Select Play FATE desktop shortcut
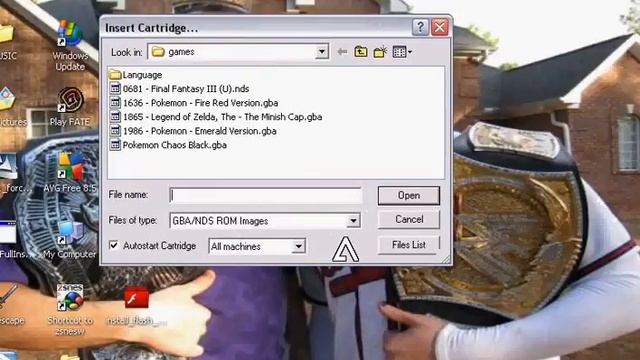The image size is (640, 360). click(70, 107)
